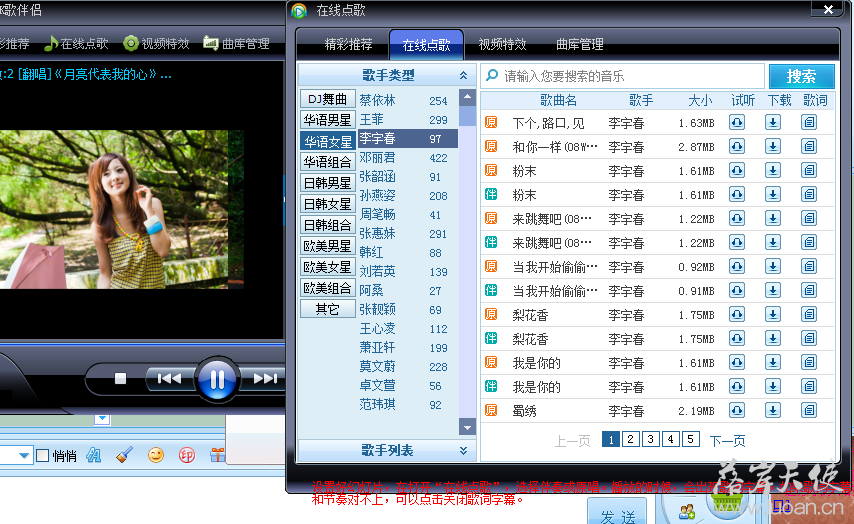Preview the song 蜀绣
This screenshot has width=854, height=524.
click(737, 410)
